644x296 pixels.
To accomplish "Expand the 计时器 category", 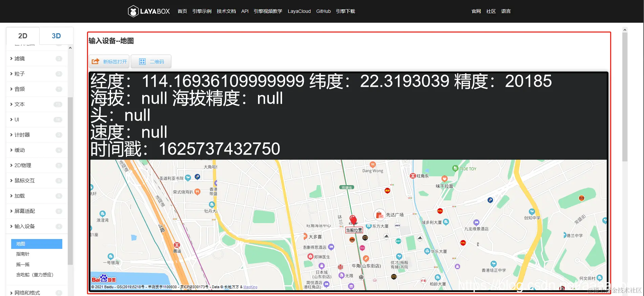I will (x=37, y=135).
